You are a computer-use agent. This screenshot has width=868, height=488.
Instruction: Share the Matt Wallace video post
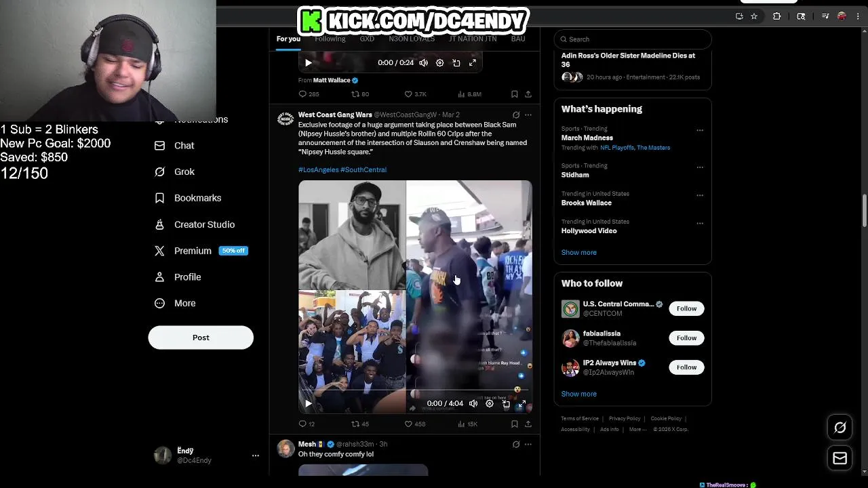tap(528, 94)
